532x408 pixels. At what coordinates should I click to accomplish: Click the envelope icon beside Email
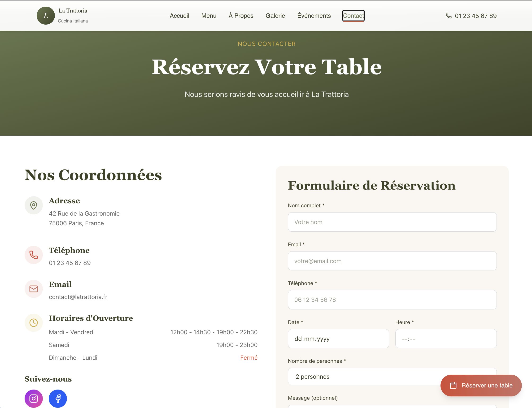(x=34, y=289)
